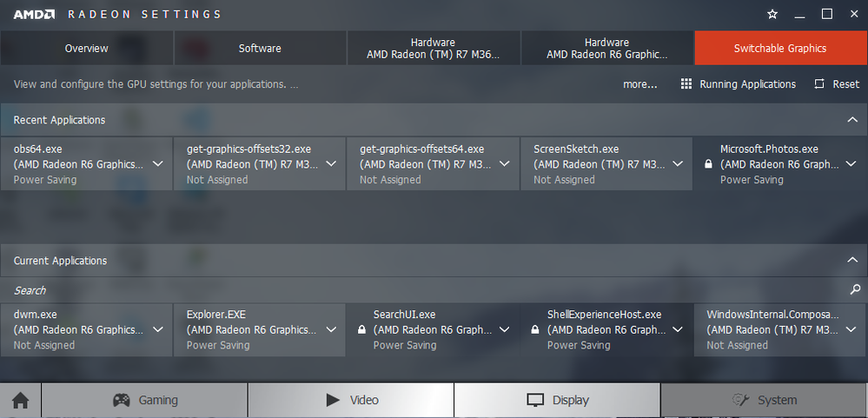Viewport: 868px width, 418px height.
Task: Click Not Assigned under dwm.exe
Action: (44, 345)
